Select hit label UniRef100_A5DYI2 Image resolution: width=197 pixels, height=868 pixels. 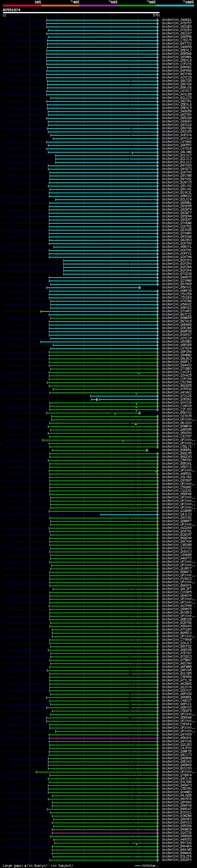pyautogui.click(x=176, y=467)
